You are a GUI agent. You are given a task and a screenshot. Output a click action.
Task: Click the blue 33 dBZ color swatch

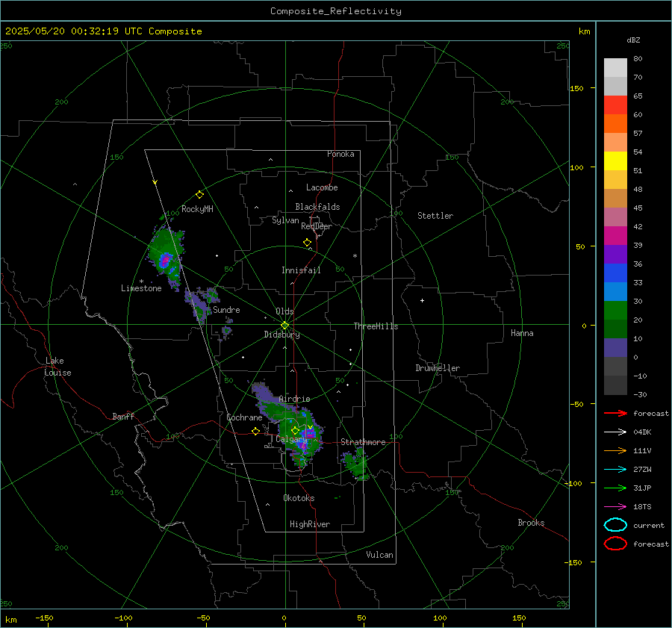click(x=615, y=273)
